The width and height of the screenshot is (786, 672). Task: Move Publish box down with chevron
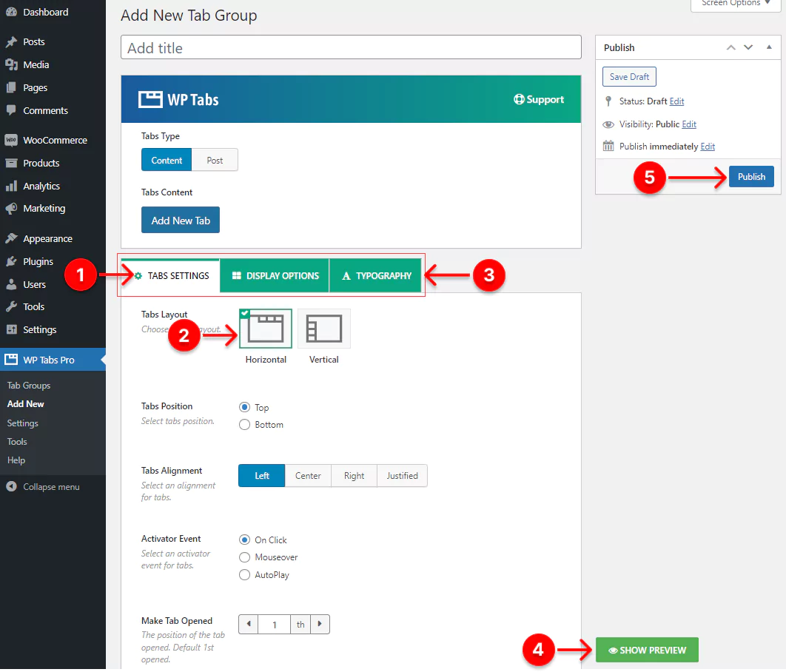pyautogui.click(x=748, y=47)
